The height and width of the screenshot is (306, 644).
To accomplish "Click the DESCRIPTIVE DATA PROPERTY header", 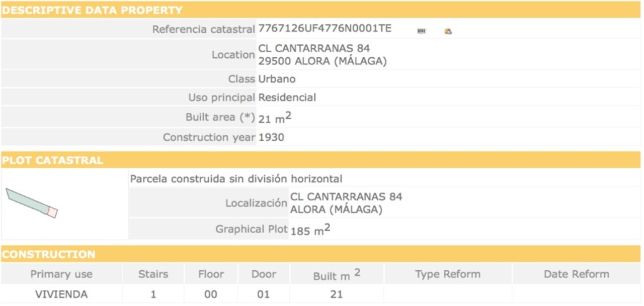I will pos(93,10).
